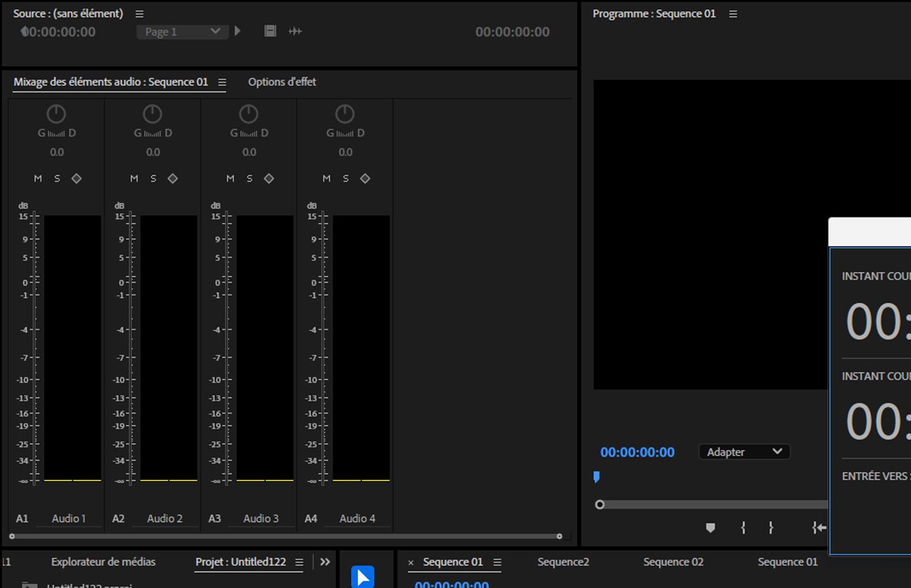Switch to Explorateur de médias
This screenshot has height=588, width=911.
(103, 562)
